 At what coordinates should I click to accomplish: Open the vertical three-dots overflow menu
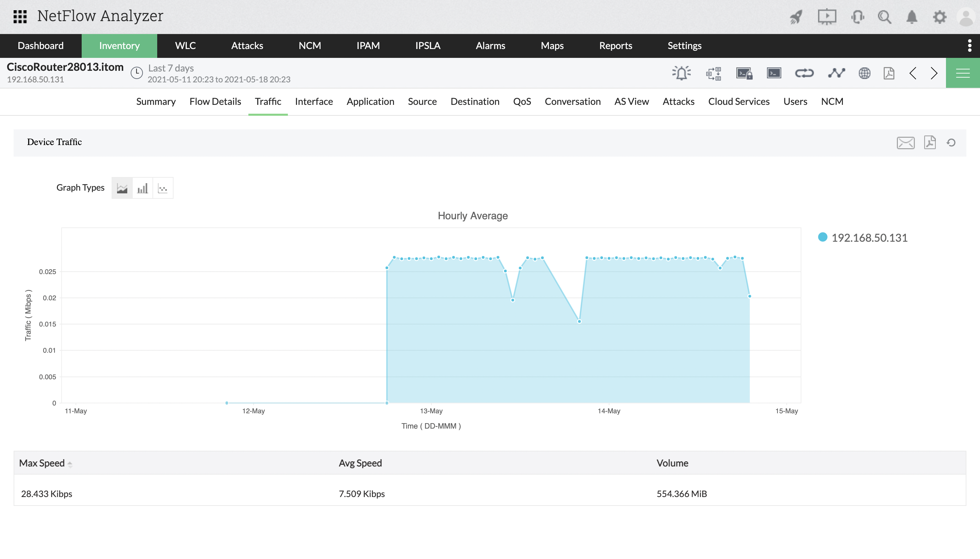(970, 45)
